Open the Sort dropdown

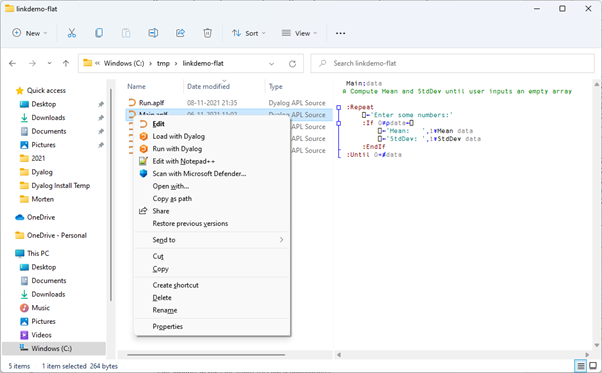tap(248, 33)
